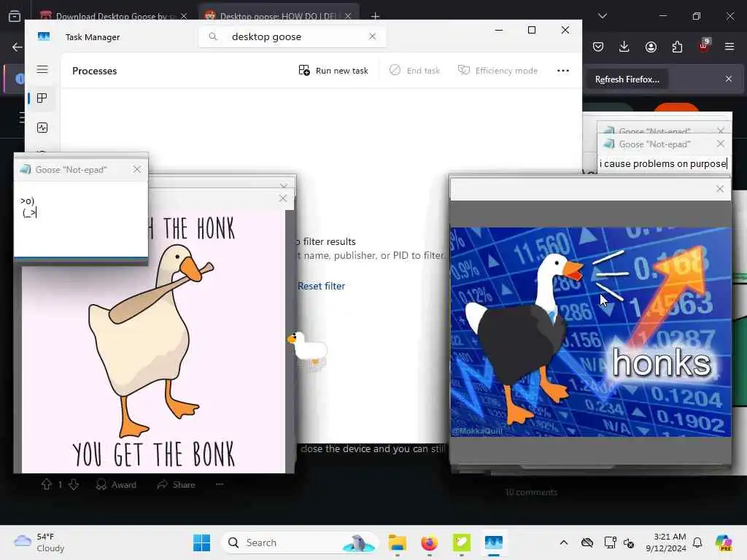The height and width of the screenshot is (560, 747).
Task: Click the honks stonks meme image
Action: coord(590,332)
